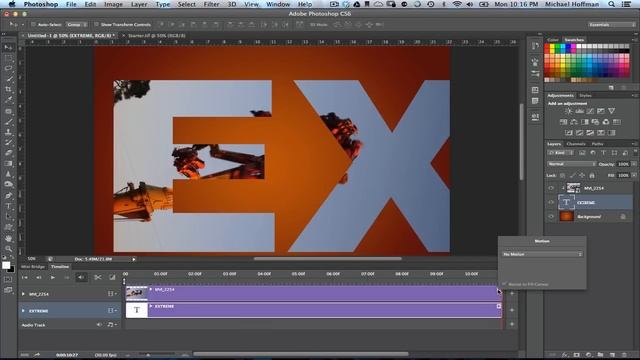Click the Hue/Saturation adjustment icon
Viewport: 640px width, 360px height.
[x=563, y=122]
